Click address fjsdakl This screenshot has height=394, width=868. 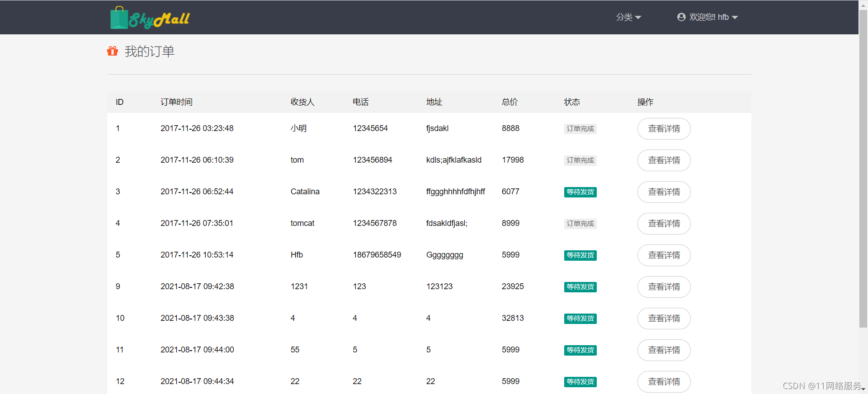click(438, 128)
